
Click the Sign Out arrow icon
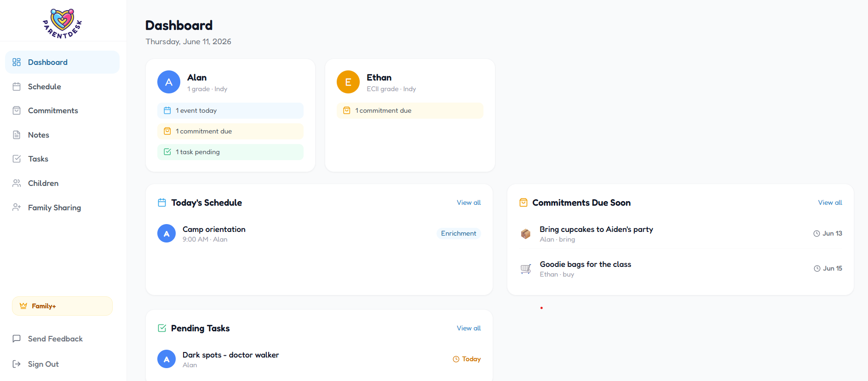pyautogui.click(x=17, y=364)
